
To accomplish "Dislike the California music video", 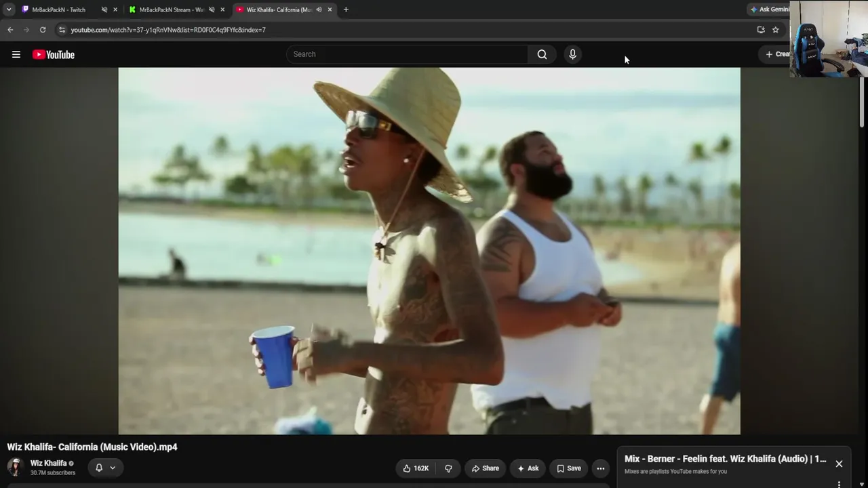I will point(448,468).
